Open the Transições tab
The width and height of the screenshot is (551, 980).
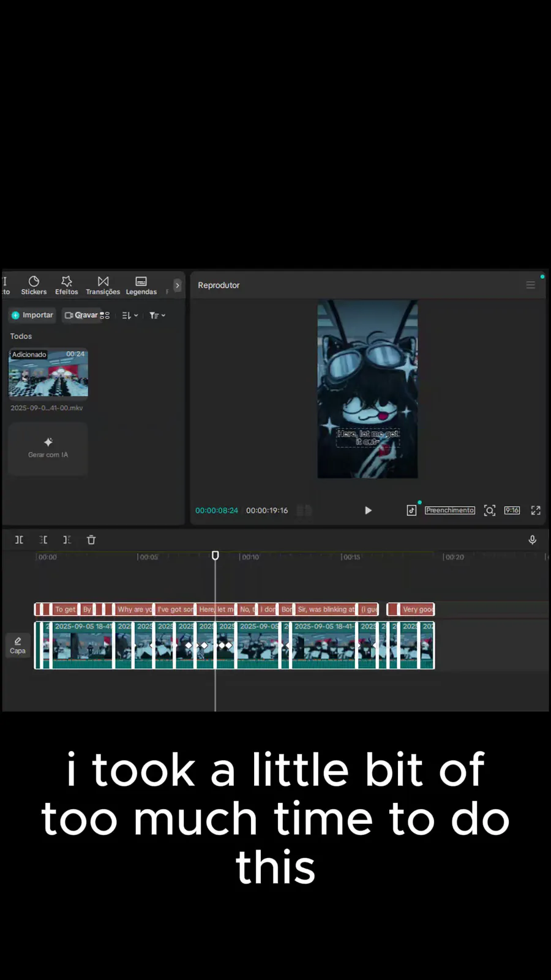tap(103, 285)
